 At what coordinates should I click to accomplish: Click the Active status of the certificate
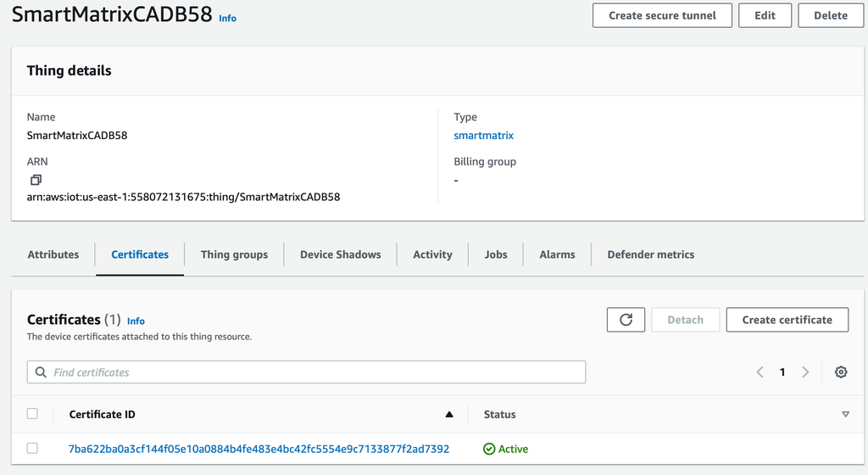pos(505,449)
